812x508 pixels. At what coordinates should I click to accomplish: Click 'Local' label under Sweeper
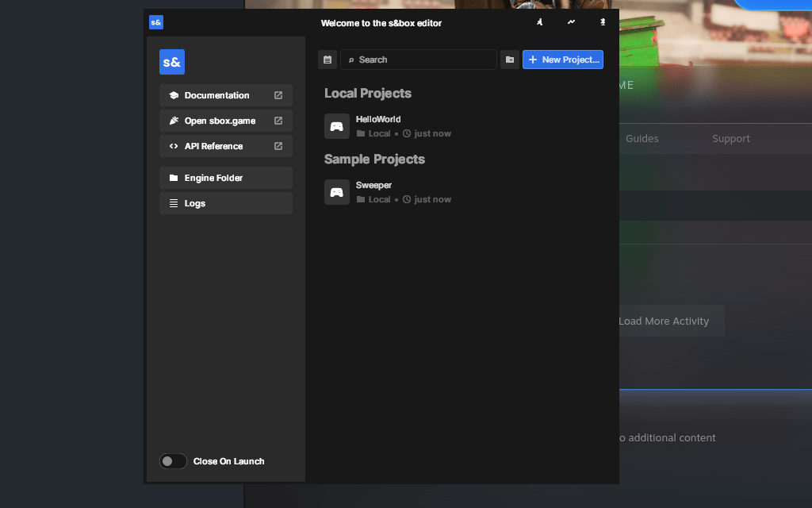coord(379,199)
